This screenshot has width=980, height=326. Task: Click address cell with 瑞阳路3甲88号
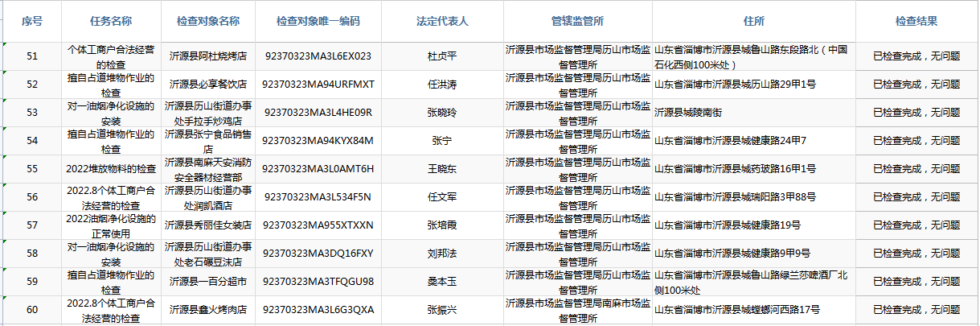(x=753, y=197)
